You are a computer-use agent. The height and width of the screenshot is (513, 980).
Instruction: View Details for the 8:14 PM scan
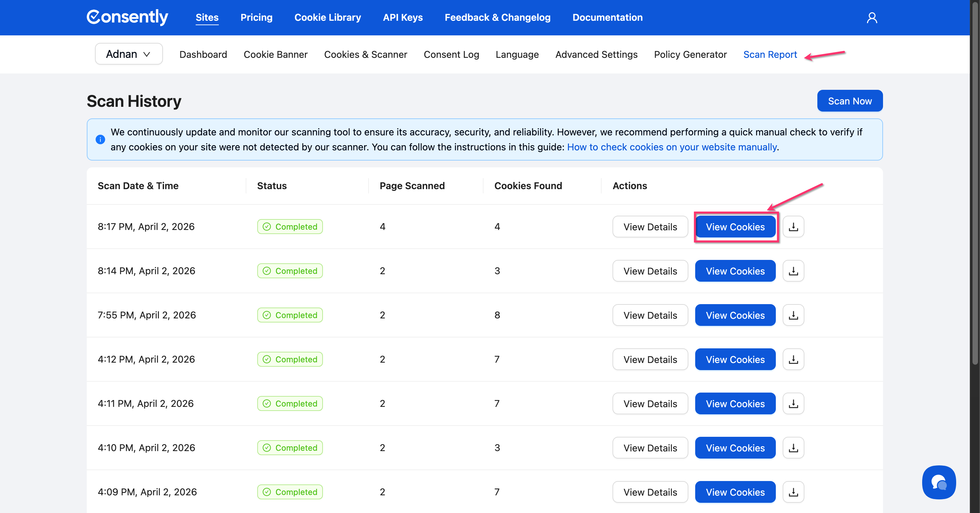[x=650, y=271]
